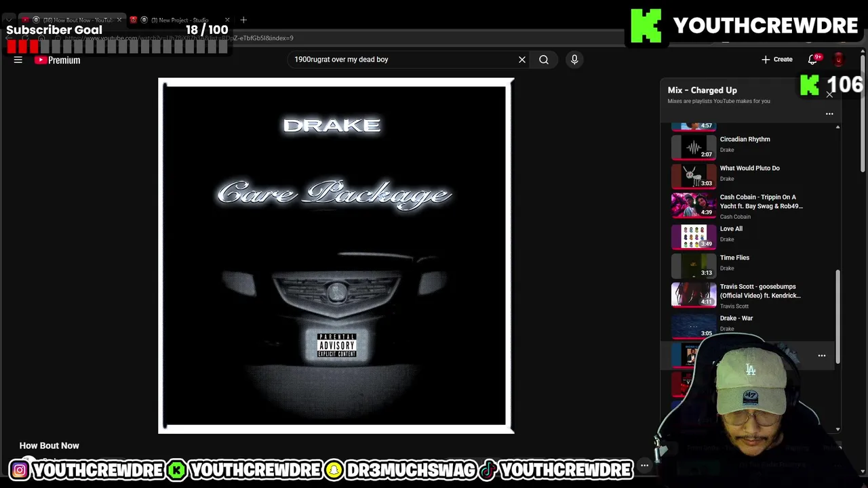Click the Love All thumbnail
The height and width of the screenshot is (488, 868).
(694, 237)
